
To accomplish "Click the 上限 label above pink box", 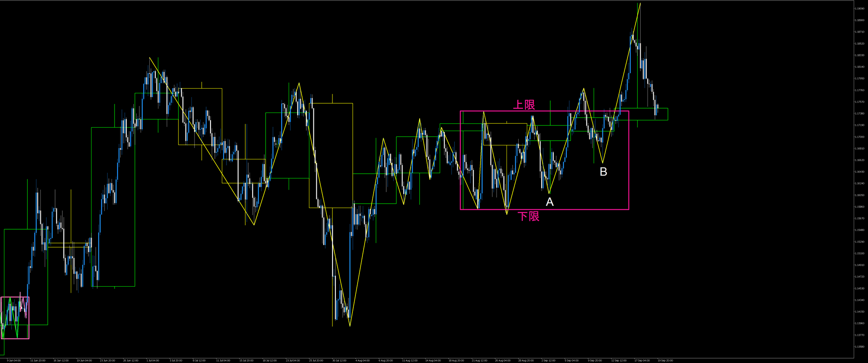I will [x=524, y=105].
